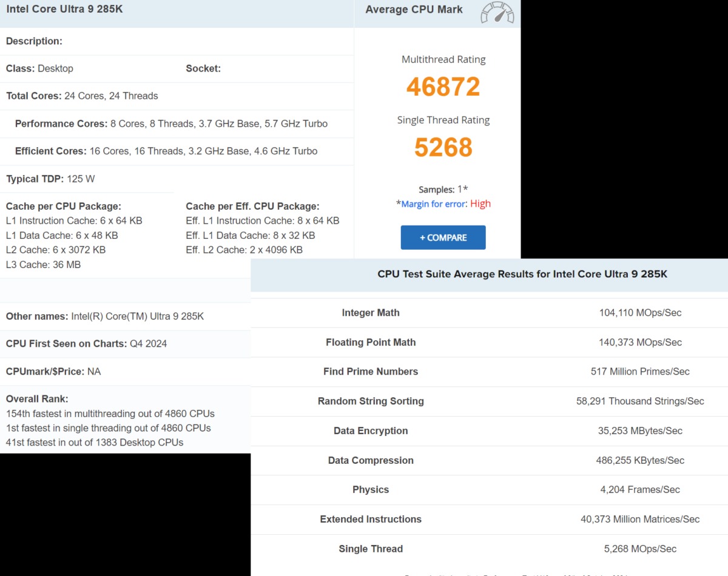This screenshot has height=576, width=728.
Task: Select the 486,255 KBytes/Sec value
Action: 640,460
